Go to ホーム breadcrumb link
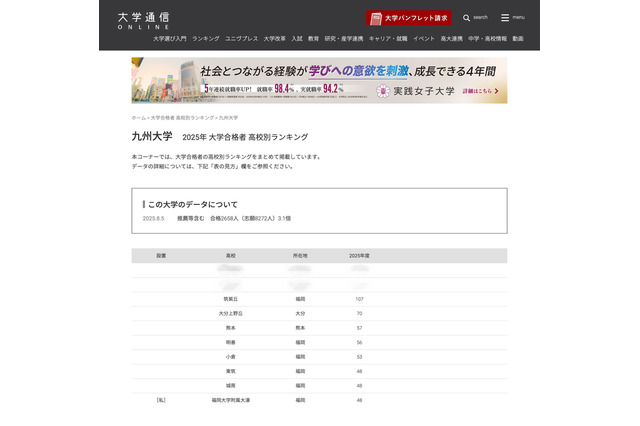Screen dimensions: 640x426 (x=137, y=118)
